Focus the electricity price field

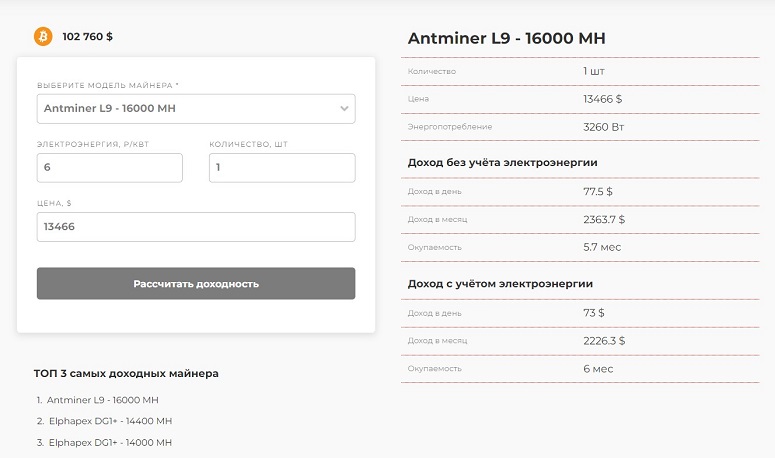tap(110, 167)
